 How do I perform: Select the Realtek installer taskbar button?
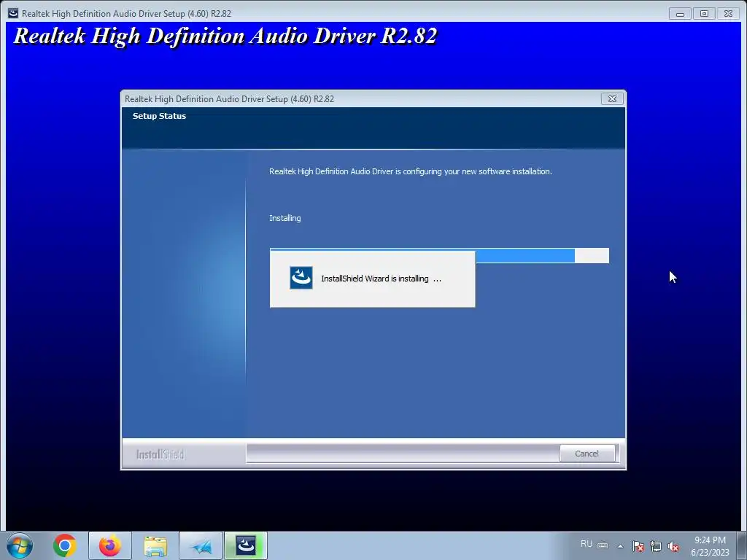coord(247,545)
